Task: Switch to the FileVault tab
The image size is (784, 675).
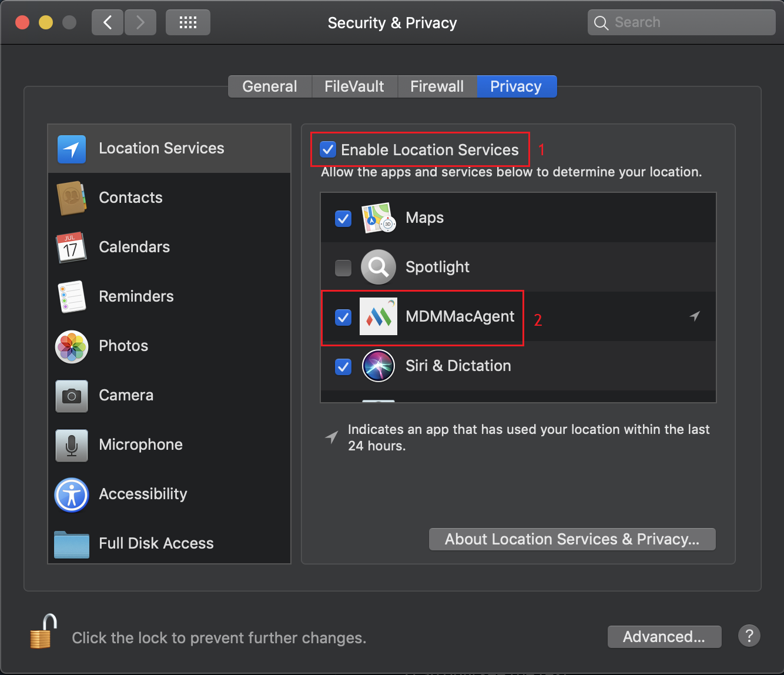Action: tap(354, 86)
